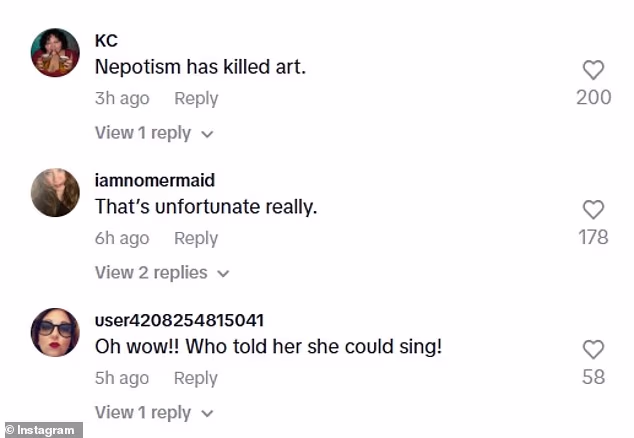
Task: Open KC's profile avatar
Action: pos(55,53)
